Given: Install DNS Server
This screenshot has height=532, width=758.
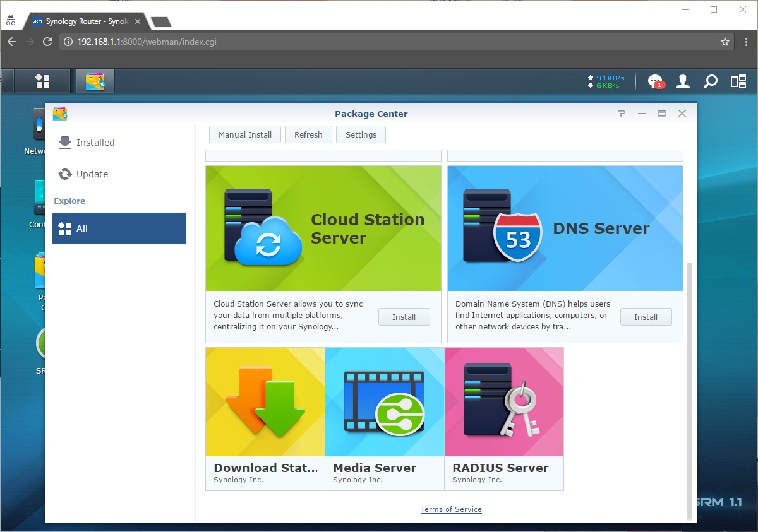Looking at the screenshot, I should pos(646,317).
